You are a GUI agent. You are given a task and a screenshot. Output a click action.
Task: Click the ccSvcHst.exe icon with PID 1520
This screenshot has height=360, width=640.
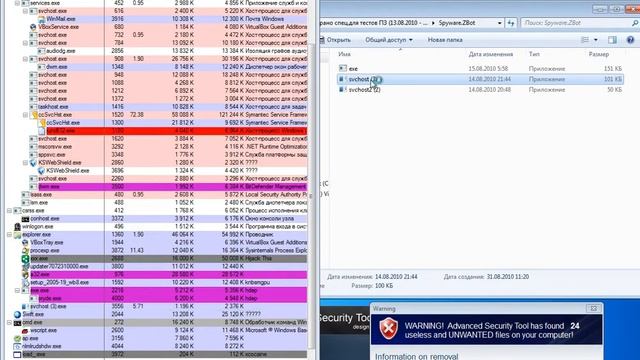(x=33, y=115)
